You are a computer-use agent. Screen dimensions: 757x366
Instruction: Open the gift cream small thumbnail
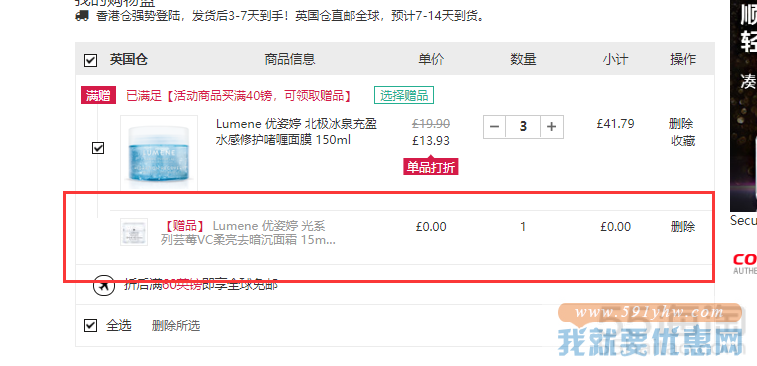pos(134,232)
